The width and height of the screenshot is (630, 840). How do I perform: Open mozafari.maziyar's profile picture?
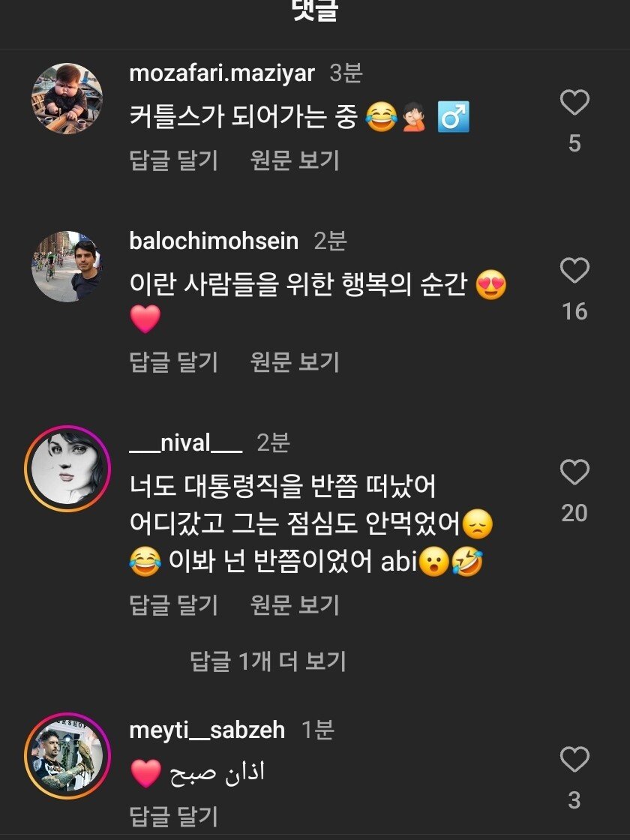tap(67, 98)
